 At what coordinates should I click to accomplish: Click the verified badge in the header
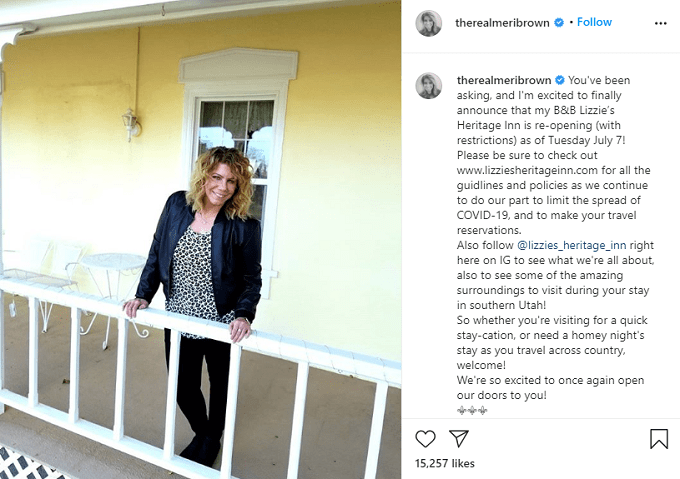pyautogui.click(x=559, y=23)
